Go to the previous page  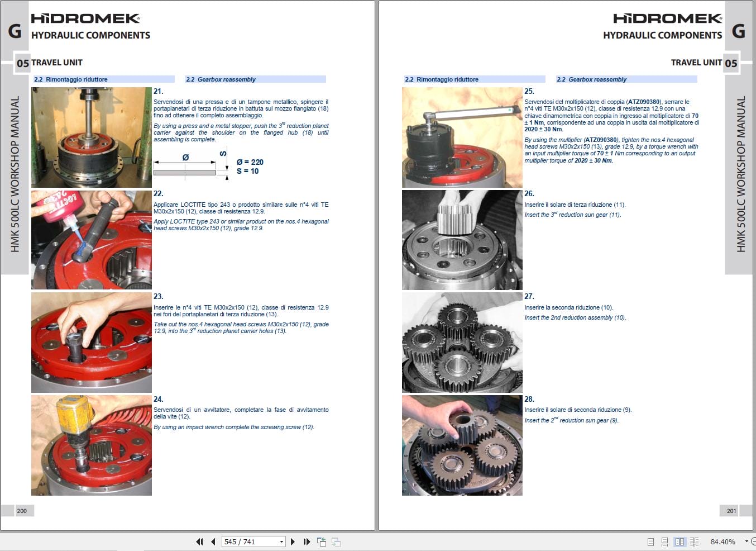213,541
